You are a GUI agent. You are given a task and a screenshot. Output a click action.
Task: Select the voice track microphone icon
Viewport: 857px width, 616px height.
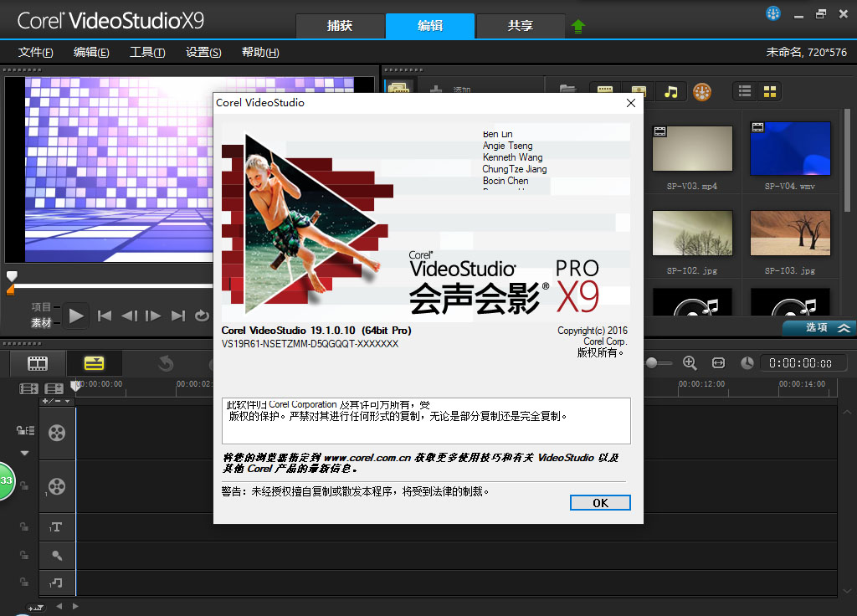tap(57, 556)
